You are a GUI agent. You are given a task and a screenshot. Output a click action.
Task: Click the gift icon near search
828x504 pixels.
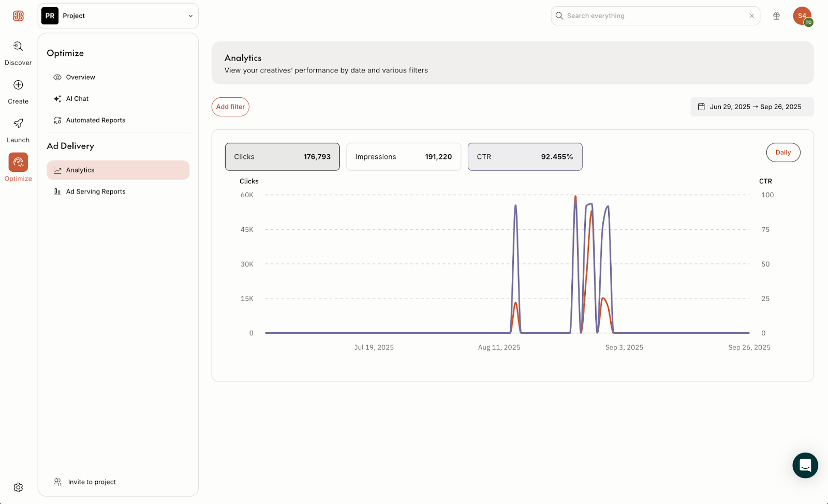(x=776, y=16)
